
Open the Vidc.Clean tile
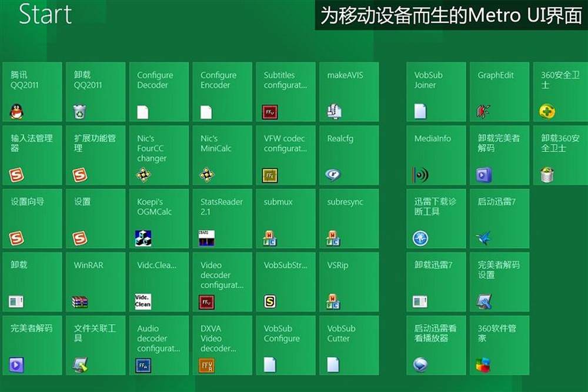[159, 282]
